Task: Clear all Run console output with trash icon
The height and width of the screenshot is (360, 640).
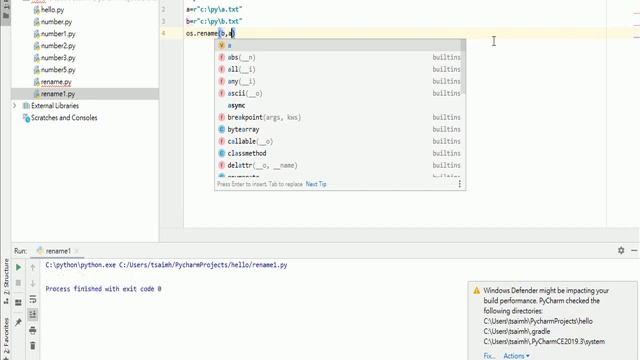Action: [x=33, y=346]
